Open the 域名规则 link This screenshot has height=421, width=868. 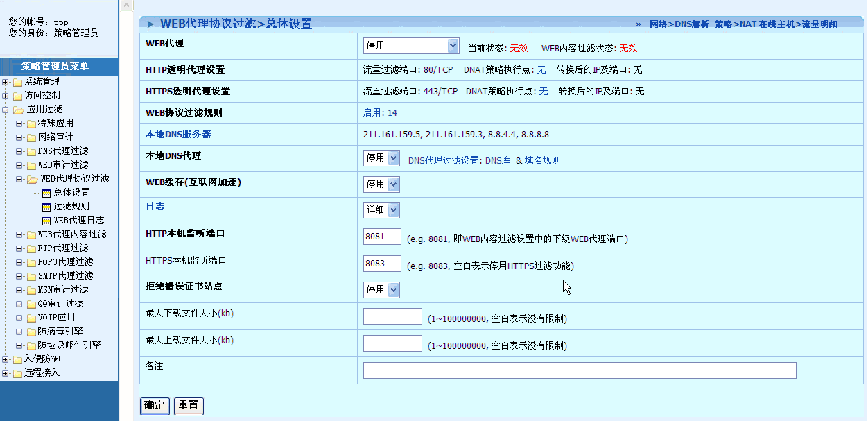(x=542, y=161)
